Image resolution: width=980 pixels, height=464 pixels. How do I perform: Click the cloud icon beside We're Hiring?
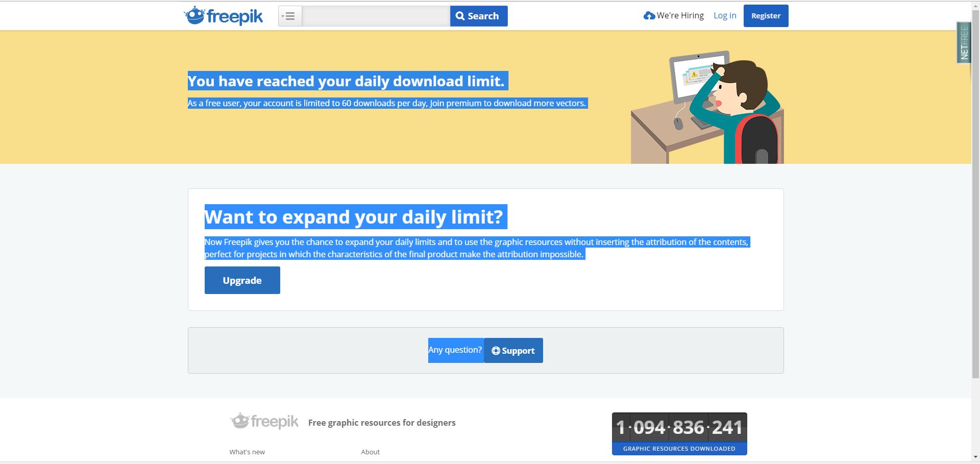click(649, 16)
